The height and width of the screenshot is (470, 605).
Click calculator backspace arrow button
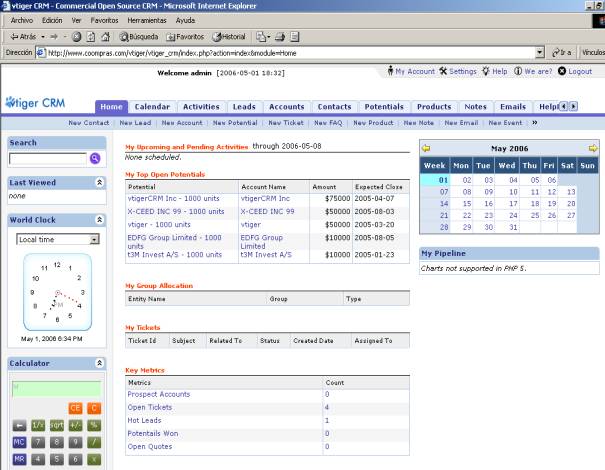point(19,426)
